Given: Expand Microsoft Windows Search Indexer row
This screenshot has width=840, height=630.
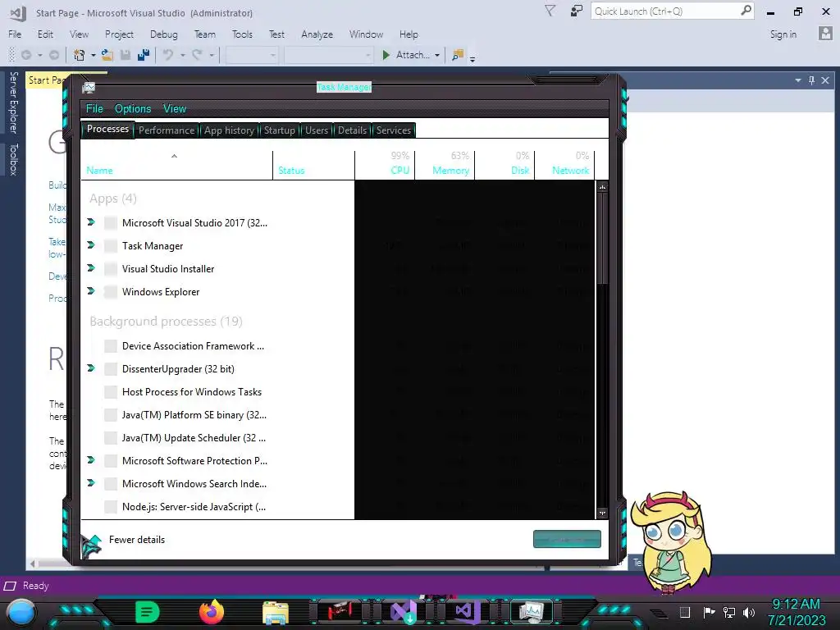Looking at the screenshot, I should (x=91, y=482).
